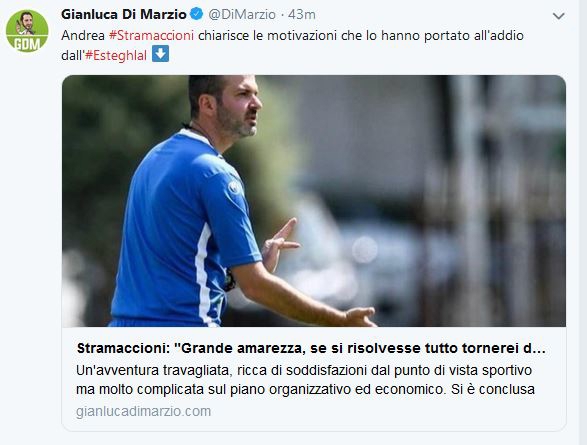Open the 'Grande amarezza' article headline
This screenshot has width=587, height=445.
click(311, 348)
